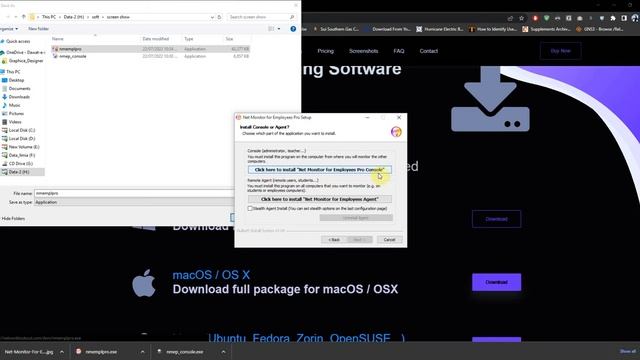Collapse folder pane with Hide Folders
The width and height of the screenshot is (640, 360).
(13, 219)
